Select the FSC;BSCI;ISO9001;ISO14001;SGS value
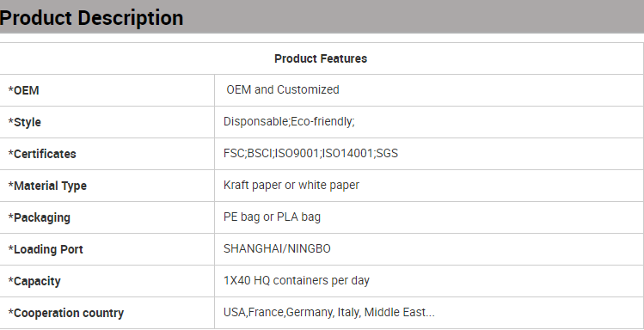 [x=310, y=154]
